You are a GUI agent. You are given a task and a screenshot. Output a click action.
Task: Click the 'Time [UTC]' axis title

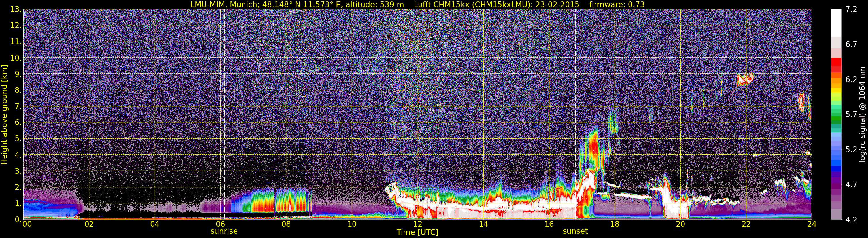click(x=417, y=232)
